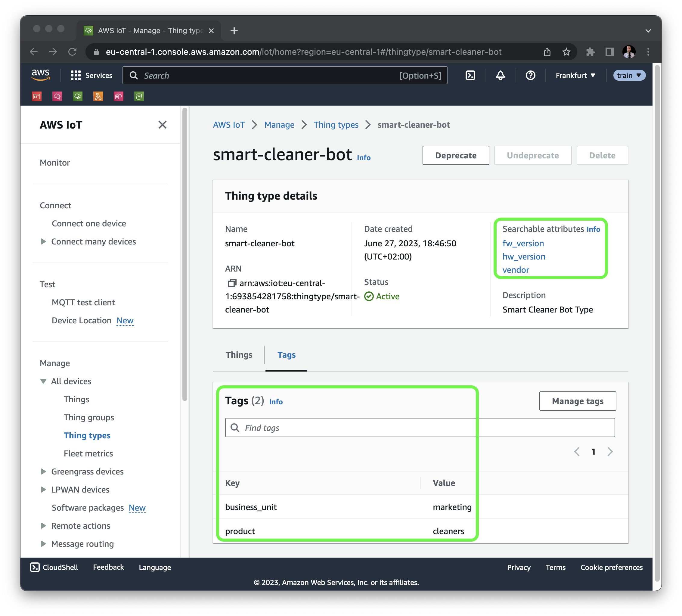Viewport: 682px width, 616px height.
Task: Click the help question mark icon
Action: click(x=531, y=75)
